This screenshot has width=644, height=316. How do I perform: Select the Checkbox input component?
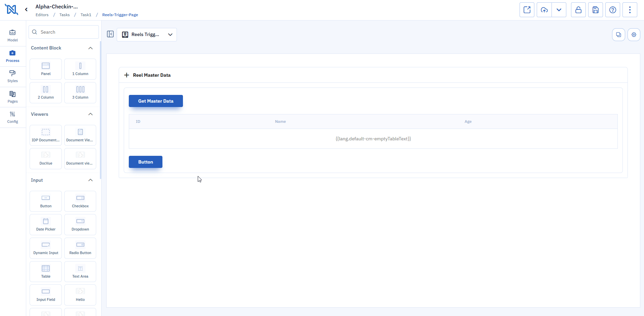coord(80,201)
